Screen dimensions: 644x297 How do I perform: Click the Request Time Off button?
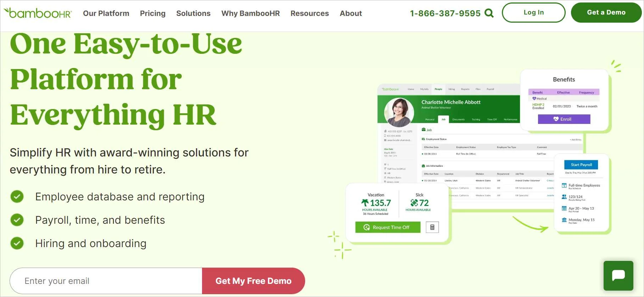[388, 227]
